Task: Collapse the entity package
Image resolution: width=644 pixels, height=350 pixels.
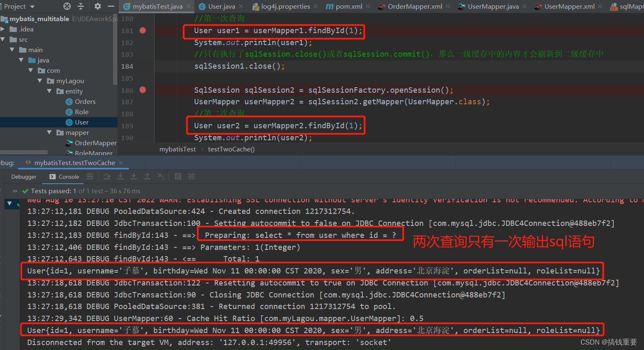Action: [x=49, y=91]
